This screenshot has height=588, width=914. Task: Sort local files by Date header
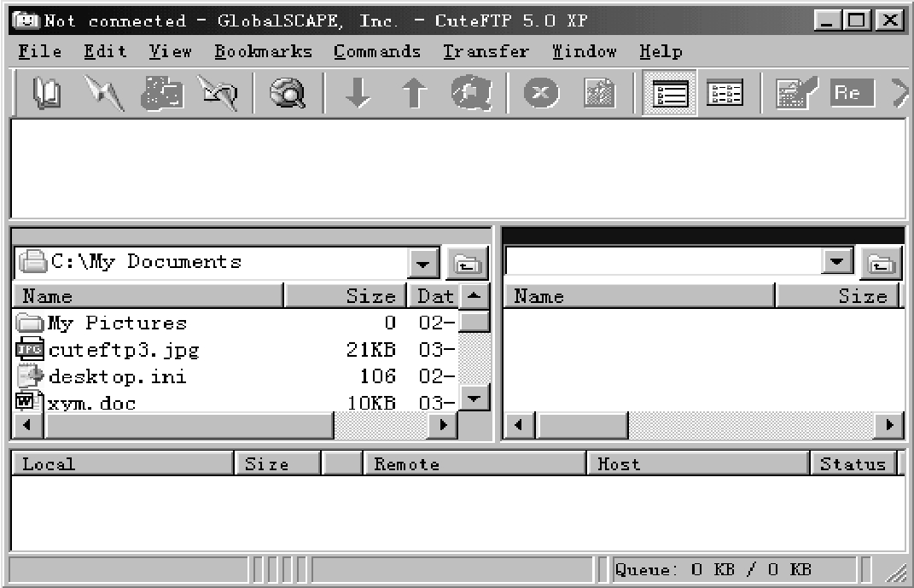coord(434,296)
